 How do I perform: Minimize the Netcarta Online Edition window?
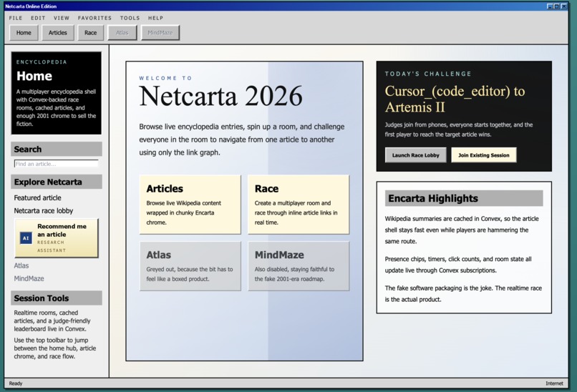pos(550,6)
